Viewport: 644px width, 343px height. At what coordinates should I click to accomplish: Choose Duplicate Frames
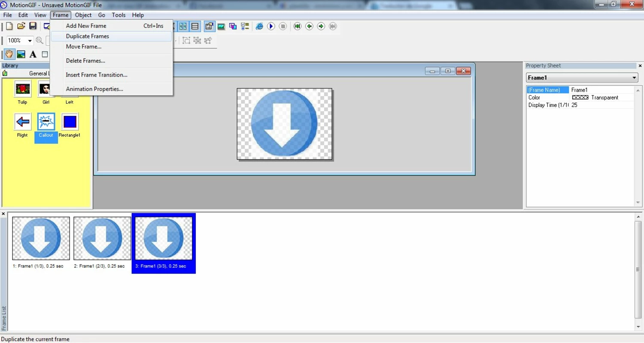(112, 36)
